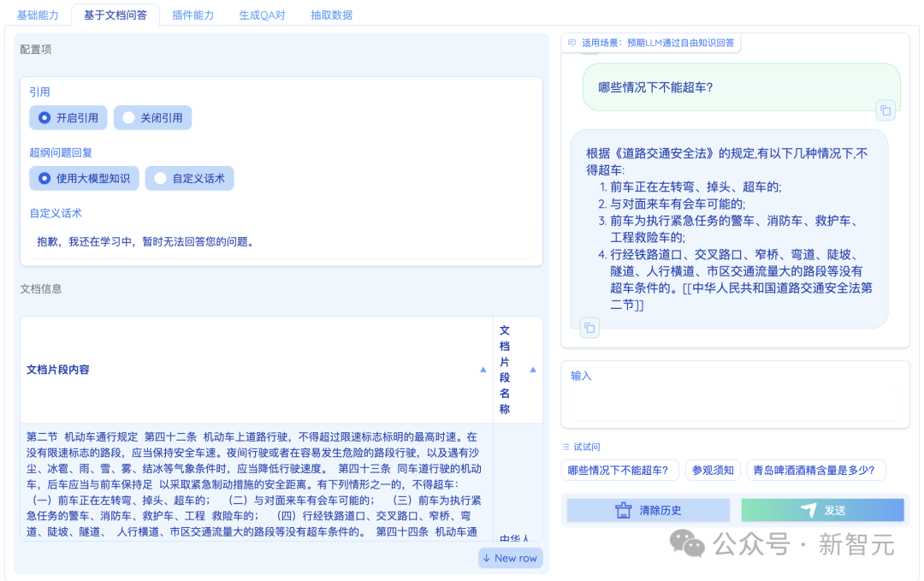
Task: Sort ascending on 文档片段内容 column
Action: 483,370
